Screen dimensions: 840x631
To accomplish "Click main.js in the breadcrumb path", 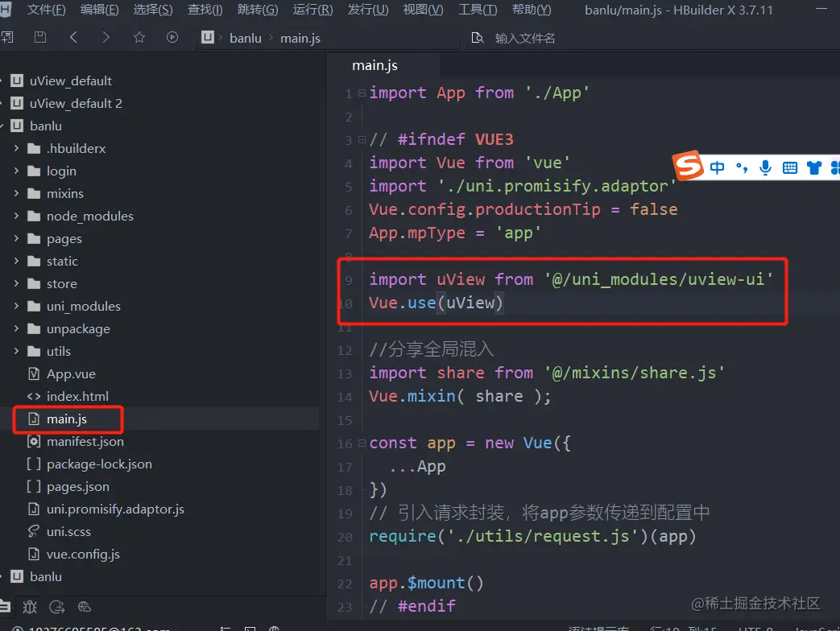I will coord(300,38).
